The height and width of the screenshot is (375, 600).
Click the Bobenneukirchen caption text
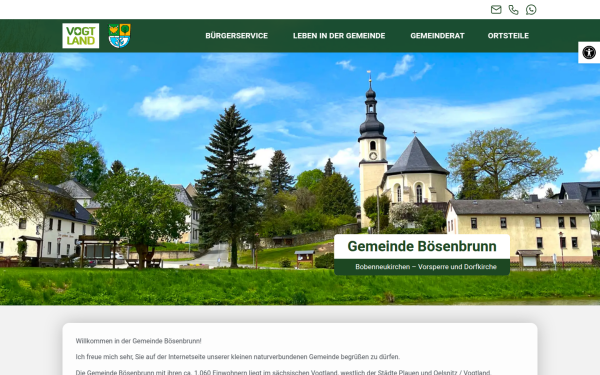(426, 267)
